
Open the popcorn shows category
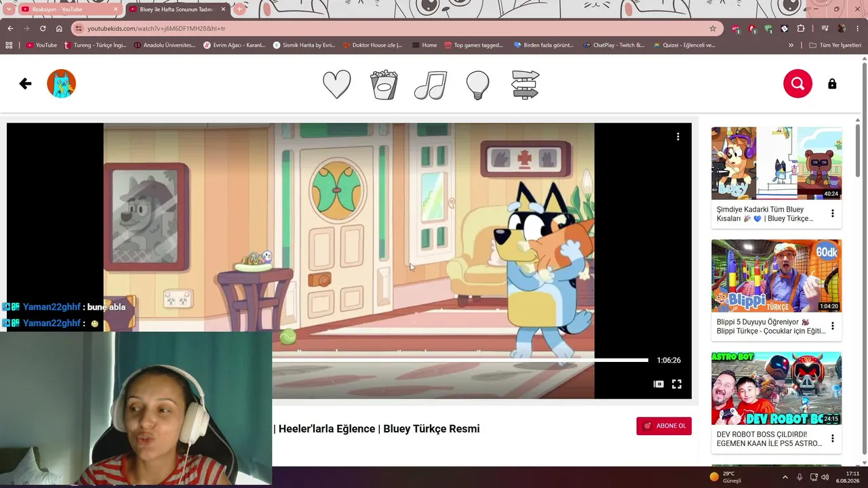click(x=384, y=85)
